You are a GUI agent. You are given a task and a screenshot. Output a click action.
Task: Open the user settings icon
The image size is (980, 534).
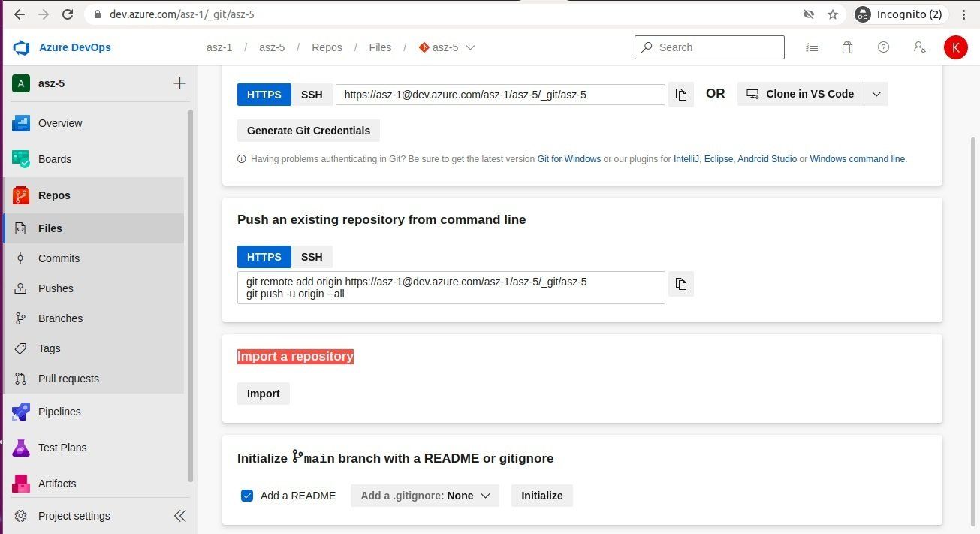(x=919, y=47)
